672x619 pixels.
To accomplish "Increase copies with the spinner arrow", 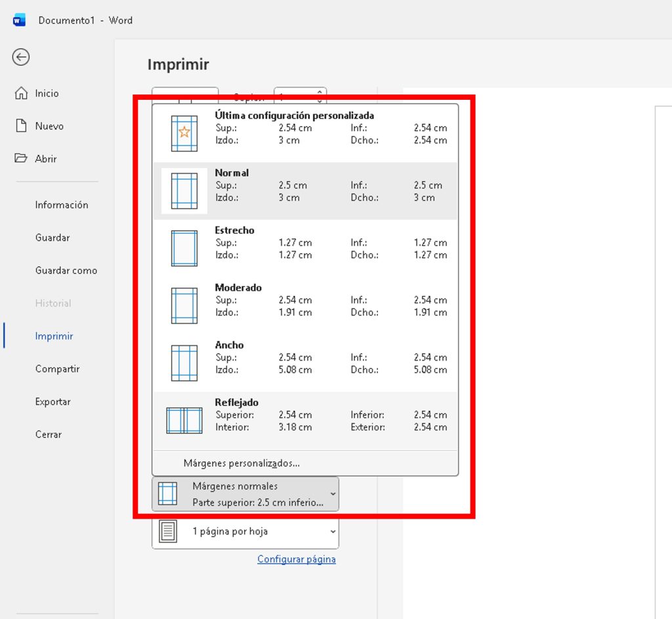I will 320,93.
